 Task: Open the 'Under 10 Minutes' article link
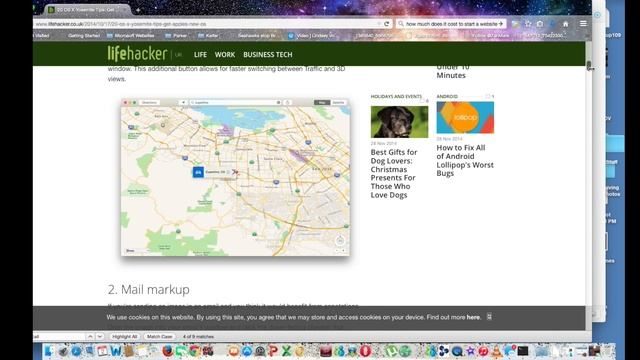click(x=453, y=71)
